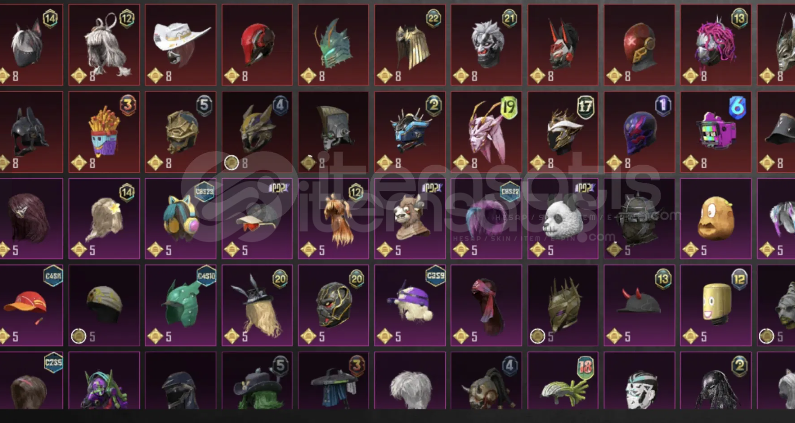Select the purple bandana teddy hat

point(410,305)
